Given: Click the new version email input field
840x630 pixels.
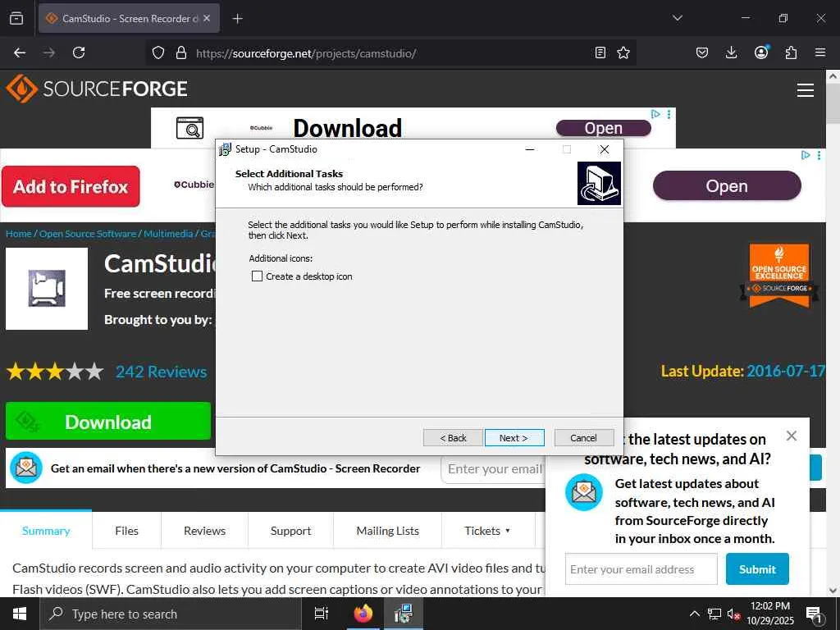Looking at the screenshot, I should pyautogui.click(x=495, y=469).
